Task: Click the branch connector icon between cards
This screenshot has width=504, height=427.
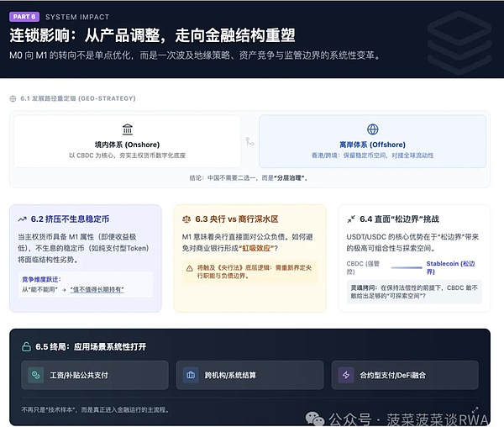Action: point(249,142)
